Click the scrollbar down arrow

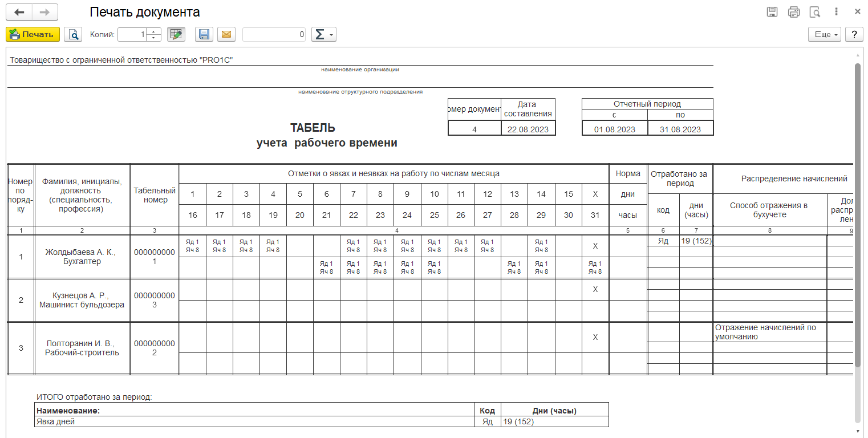click(x=858, y=431)
